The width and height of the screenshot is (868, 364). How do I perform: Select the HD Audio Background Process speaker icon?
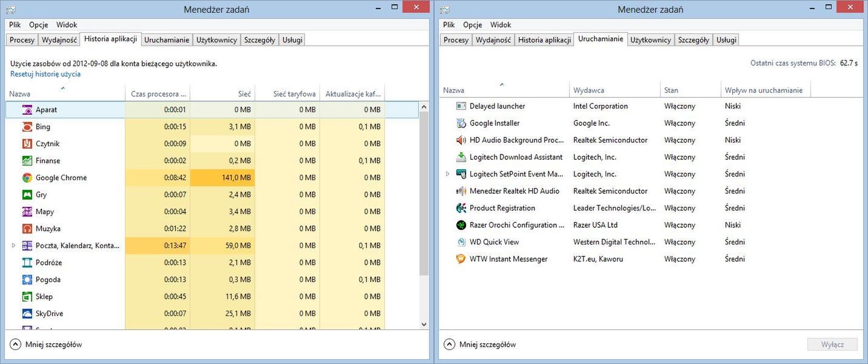click(x=461, y=140)
